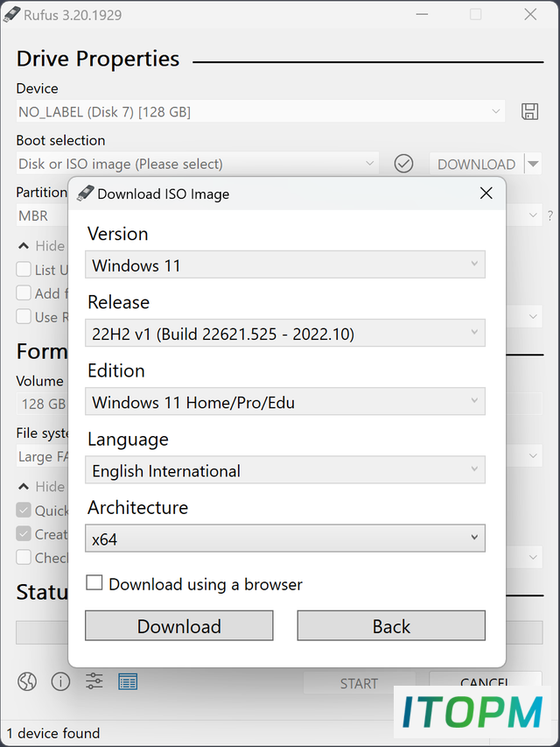Viewport: 560px width, 747px height.
Task: Collapse advanced format options Hide chevron
Action: coord(24,486)
